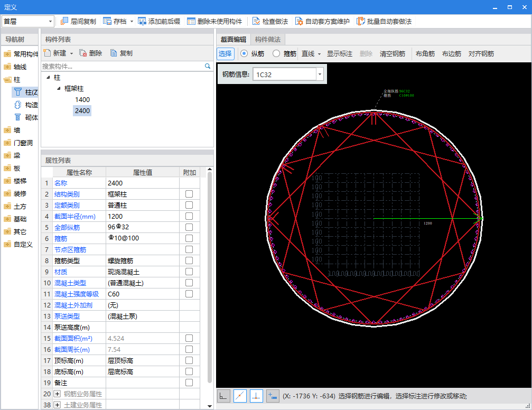Click the 自动套方案维护 icon
Image resolution: width=532 pixels, height=410 pixels.
(x=299, y=21)
